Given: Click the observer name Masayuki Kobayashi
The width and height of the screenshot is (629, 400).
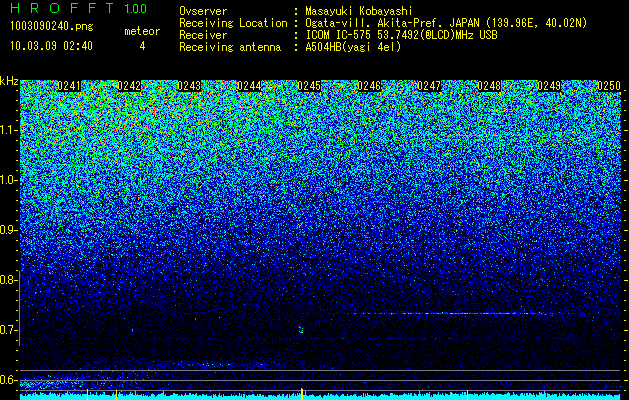Looking at the screenshot, I should coord(359,11).
